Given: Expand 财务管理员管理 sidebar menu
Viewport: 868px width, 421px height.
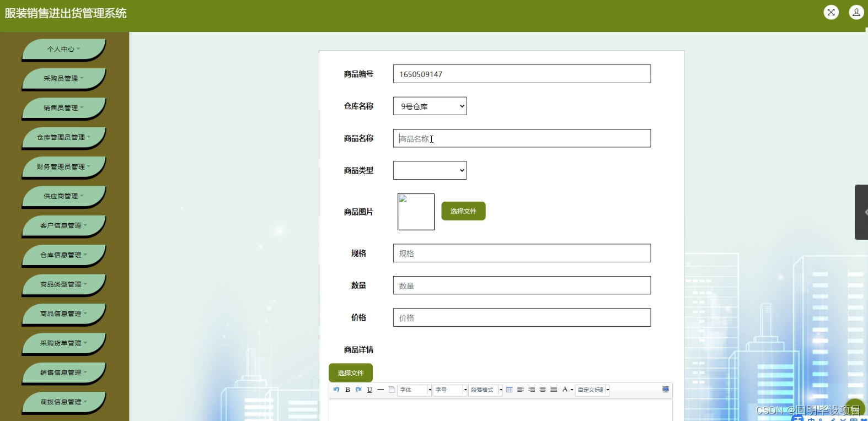Looking at the screenshot, I should point(63,166).
